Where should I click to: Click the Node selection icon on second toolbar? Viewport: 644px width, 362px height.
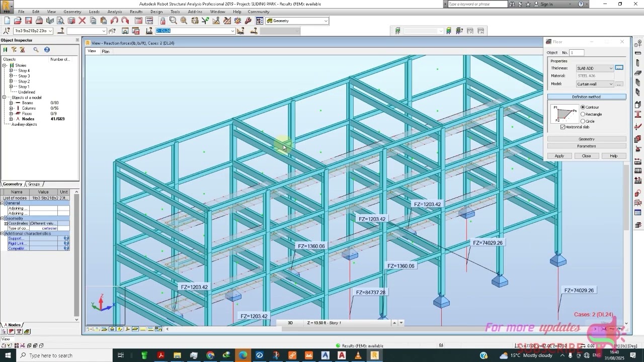pos(7,31)
